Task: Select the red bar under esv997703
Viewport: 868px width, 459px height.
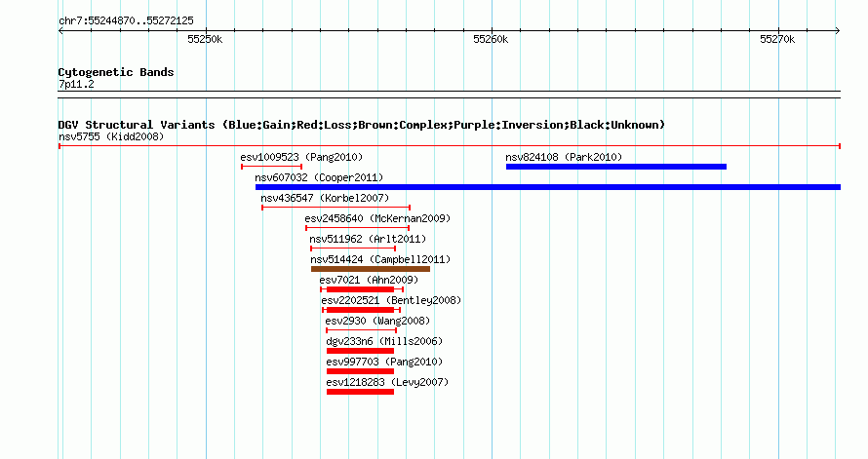Action: point(361,371)
